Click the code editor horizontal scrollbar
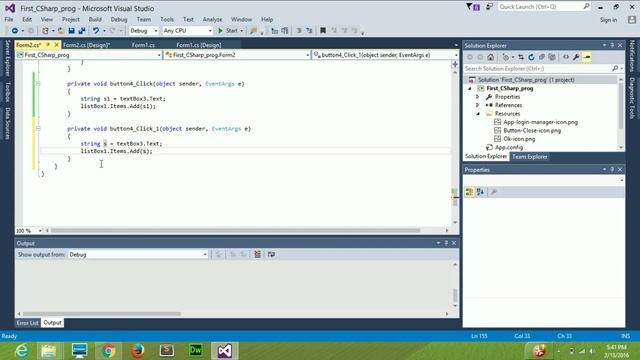Image resolution: width=640 pixels, height=360 pixels. pyautogui.click(x=235, y=230)
